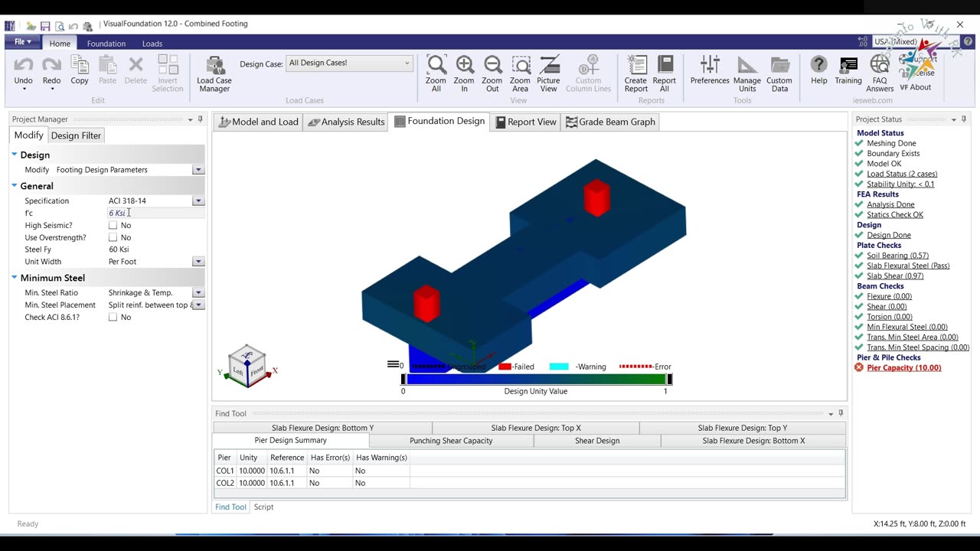Click the f'c 6 Ksi input field

pyautogui.click(x=156, y=213)
